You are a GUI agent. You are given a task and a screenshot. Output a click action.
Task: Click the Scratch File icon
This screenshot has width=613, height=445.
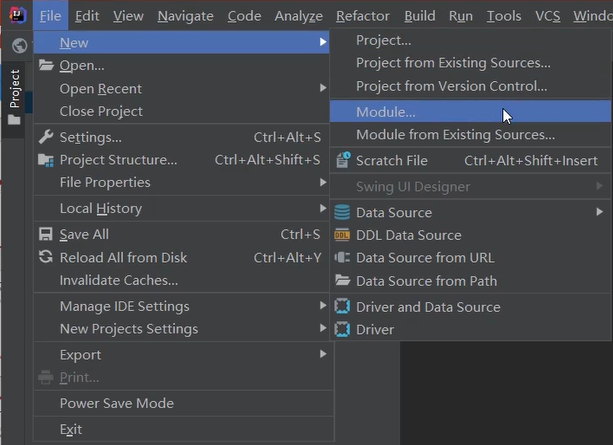pyautogui.click(x=342, y=160)
